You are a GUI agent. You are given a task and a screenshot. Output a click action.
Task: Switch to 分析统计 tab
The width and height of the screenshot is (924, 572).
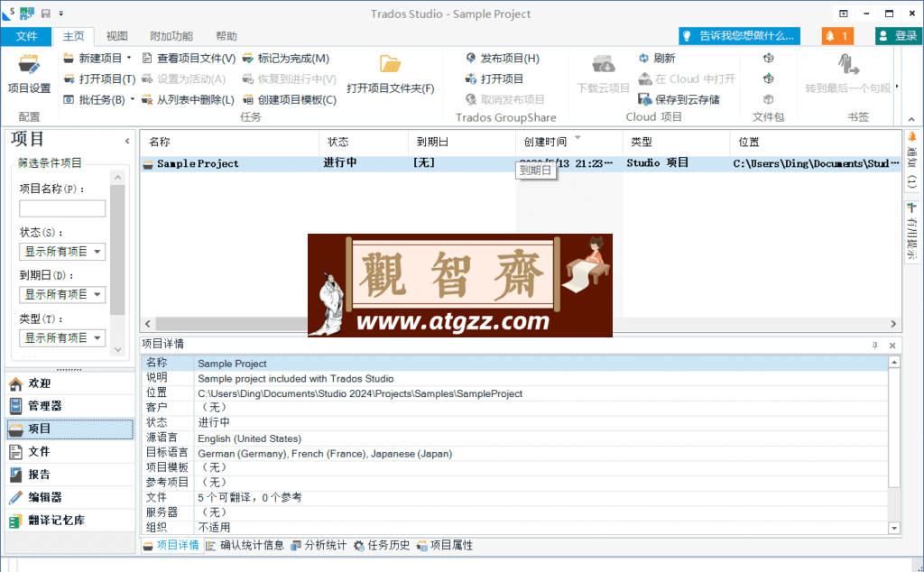tap(319, 546)
